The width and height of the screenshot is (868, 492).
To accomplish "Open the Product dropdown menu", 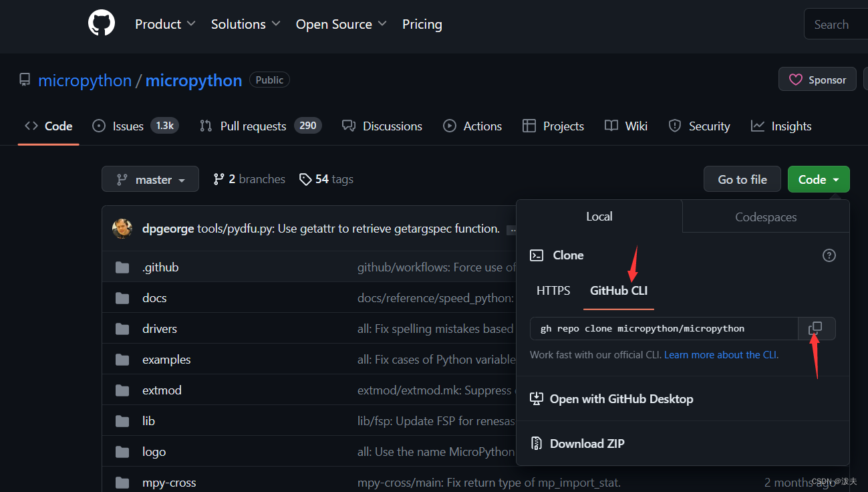I will tap(165, 24).
